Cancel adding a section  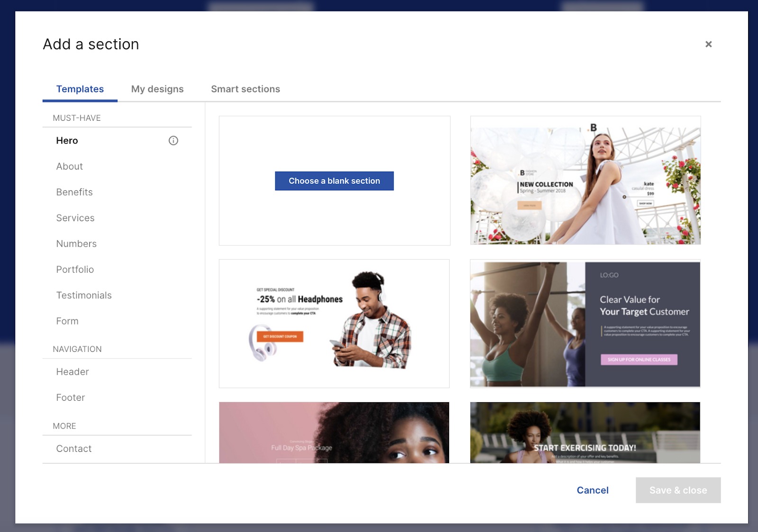pos(592,490)
